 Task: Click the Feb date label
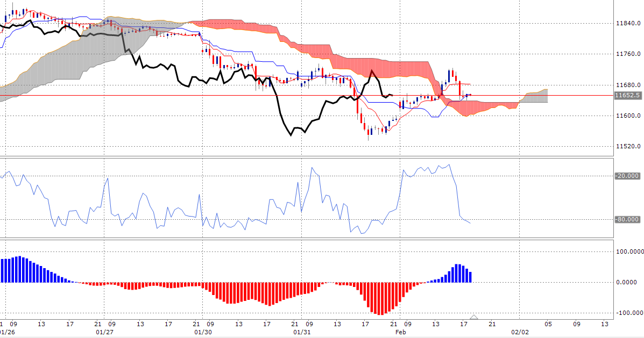400,332
